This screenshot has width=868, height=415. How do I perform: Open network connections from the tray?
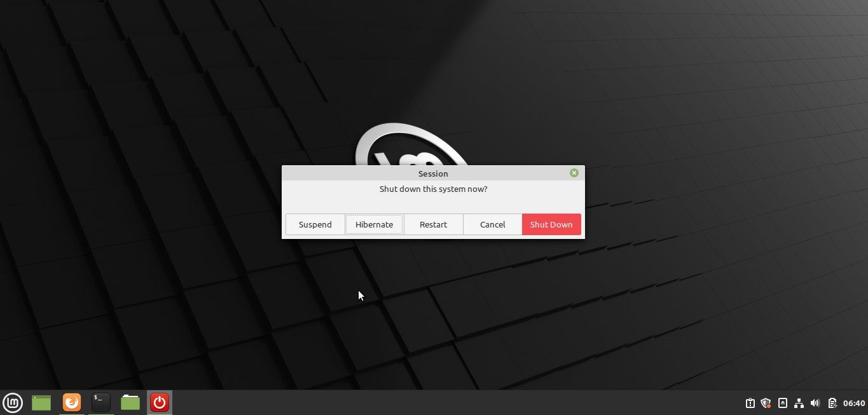point(799,402)
